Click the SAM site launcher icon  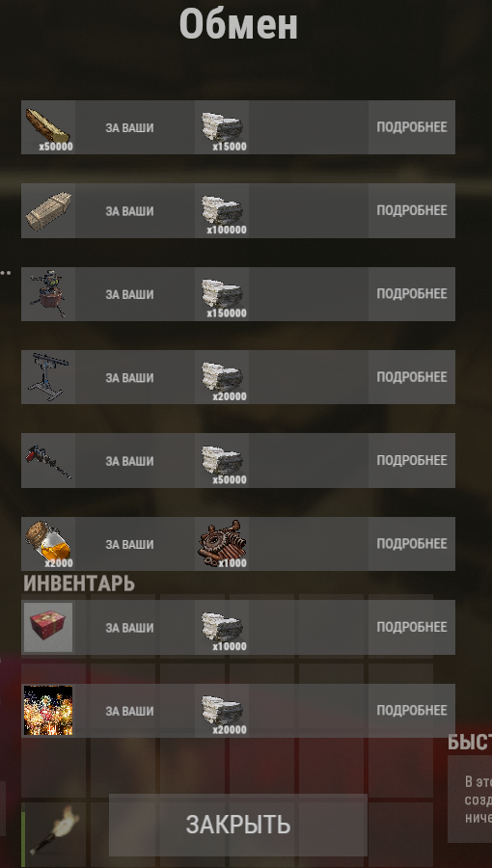48,377
